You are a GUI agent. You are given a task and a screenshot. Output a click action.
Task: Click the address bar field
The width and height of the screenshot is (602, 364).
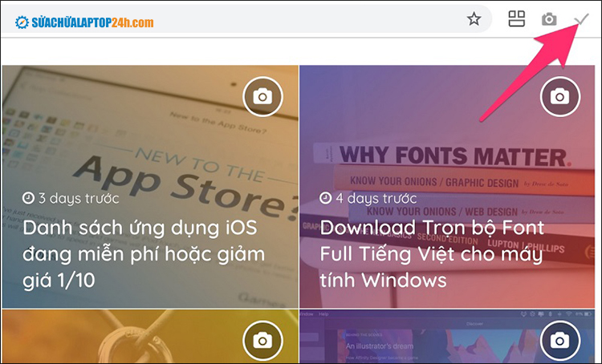click(246, 19)
